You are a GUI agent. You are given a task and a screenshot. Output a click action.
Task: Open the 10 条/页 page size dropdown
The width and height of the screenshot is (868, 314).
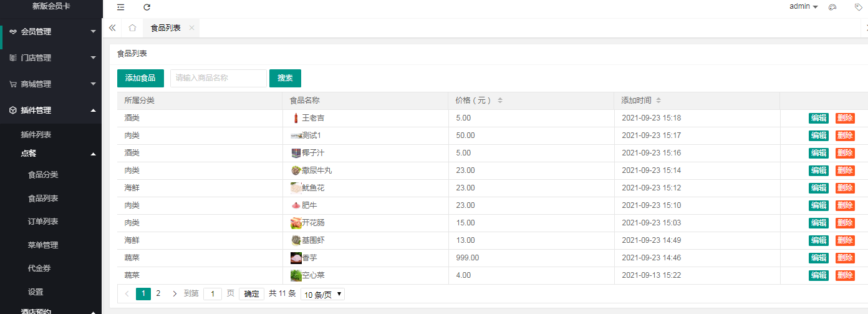point(322,294)
